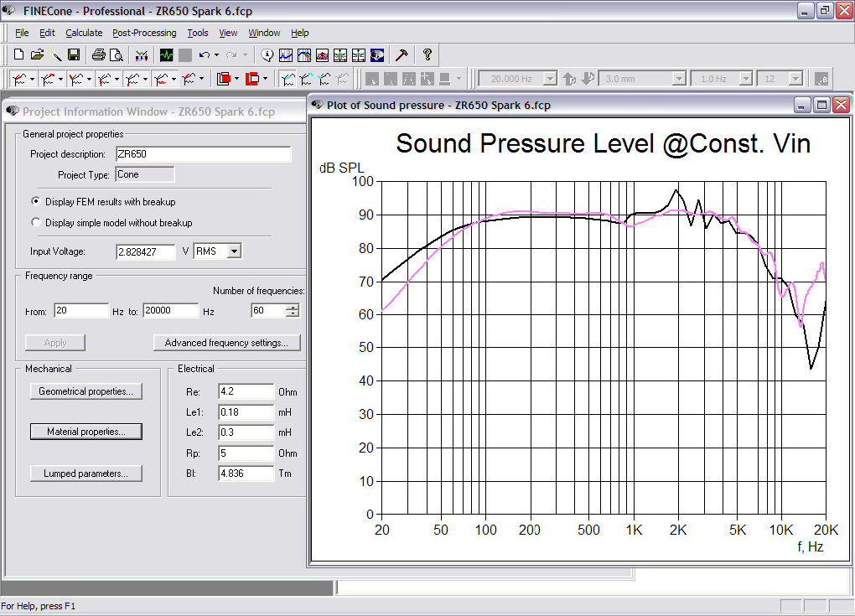Open the Help menu
The image size is (855, 616).
[x=299, y=33]
